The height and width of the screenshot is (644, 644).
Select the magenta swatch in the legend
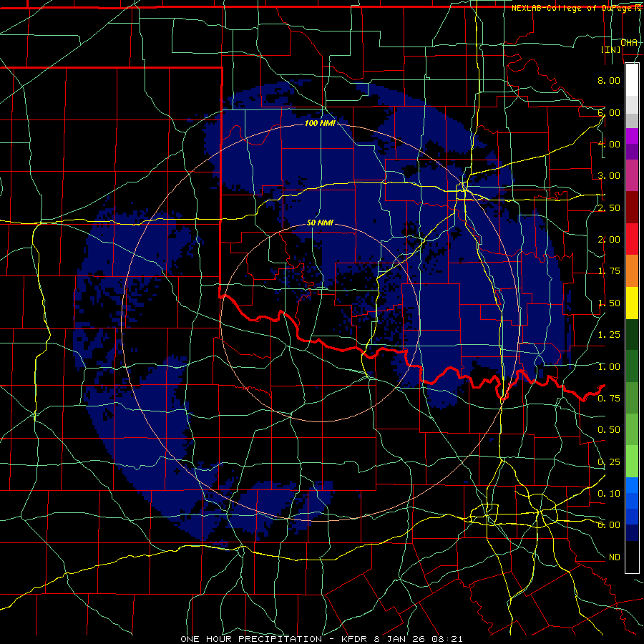click(x=632, y=136)
